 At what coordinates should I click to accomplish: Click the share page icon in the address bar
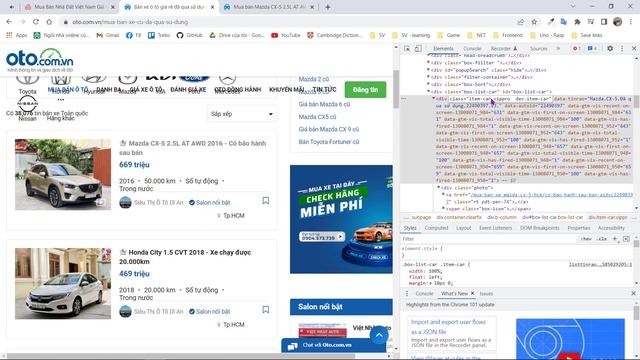[x=520, y=22]
